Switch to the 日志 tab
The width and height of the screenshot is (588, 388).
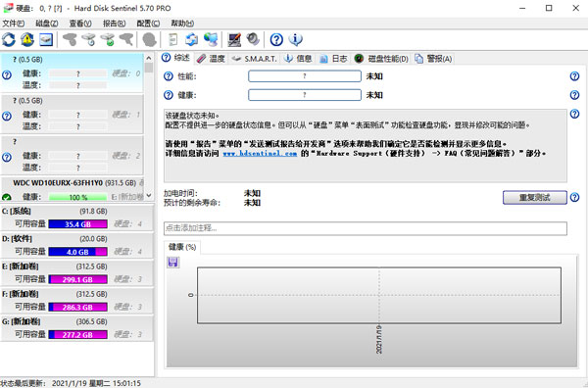click(x=333, y=59)
